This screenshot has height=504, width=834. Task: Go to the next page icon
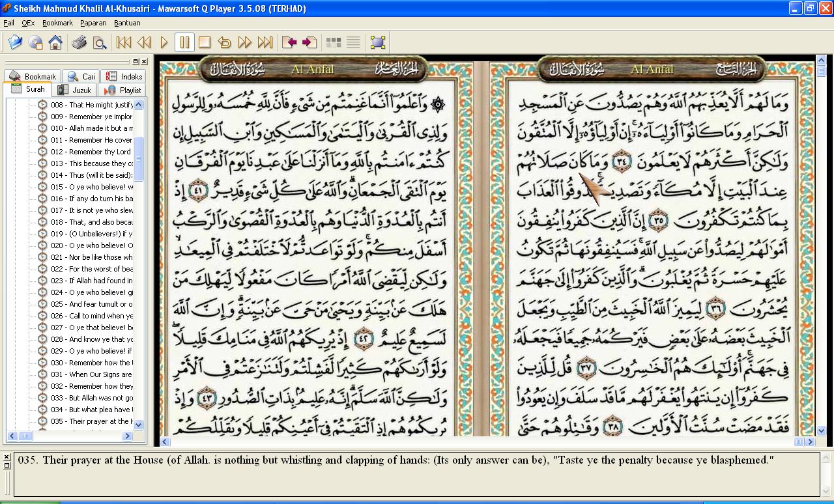[309, 43]
